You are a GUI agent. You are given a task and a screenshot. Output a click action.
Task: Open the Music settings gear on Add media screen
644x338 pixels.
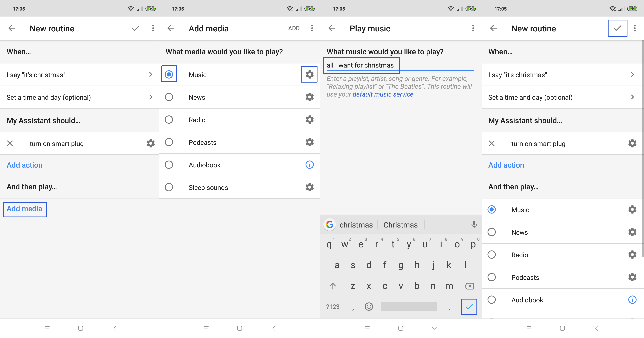pyautogui.click(x=309, y=74)
